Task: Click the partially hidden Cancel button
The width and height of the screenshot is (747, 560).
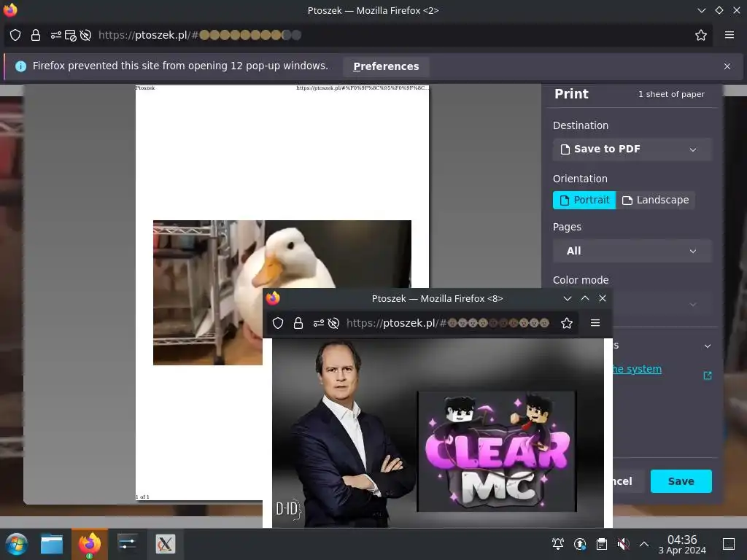Action: (x=628, y=481)
